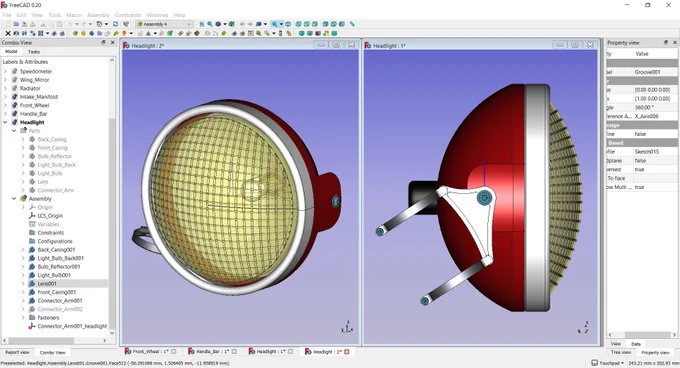Click the red cube icon on second toolbar

318,33
